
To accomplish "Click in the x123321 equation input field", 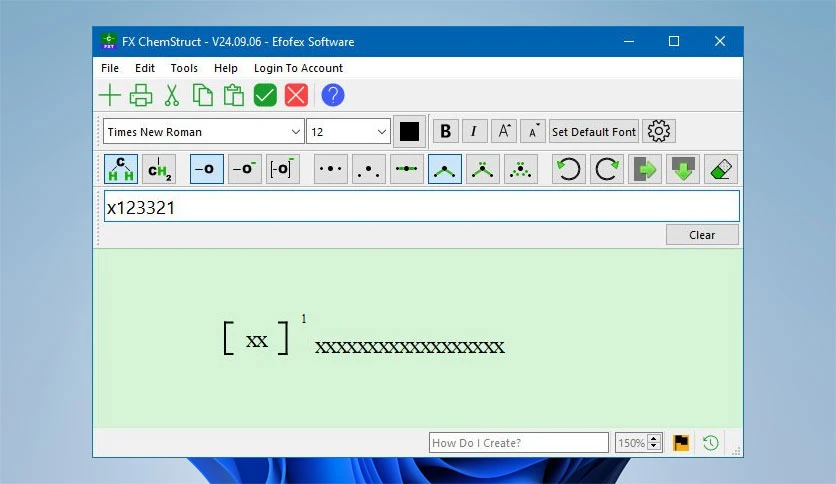I will click(x=422, y=206).
